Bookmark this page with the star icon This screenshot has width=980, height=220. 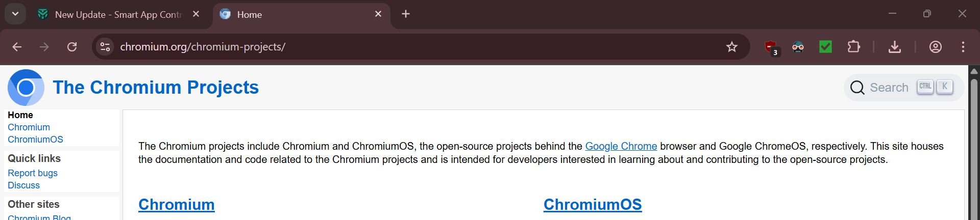click(x=732, y=47)
